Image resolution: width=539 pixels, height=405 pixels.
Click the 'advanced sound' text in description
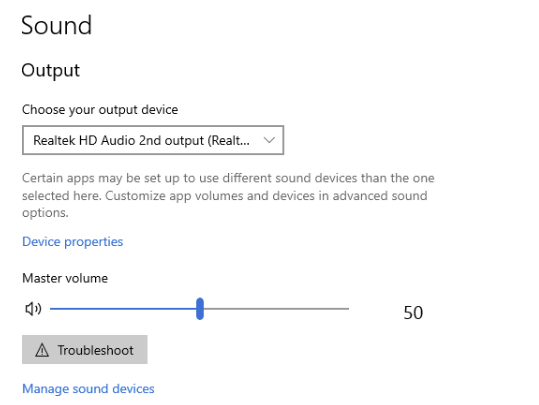point(380,196)
